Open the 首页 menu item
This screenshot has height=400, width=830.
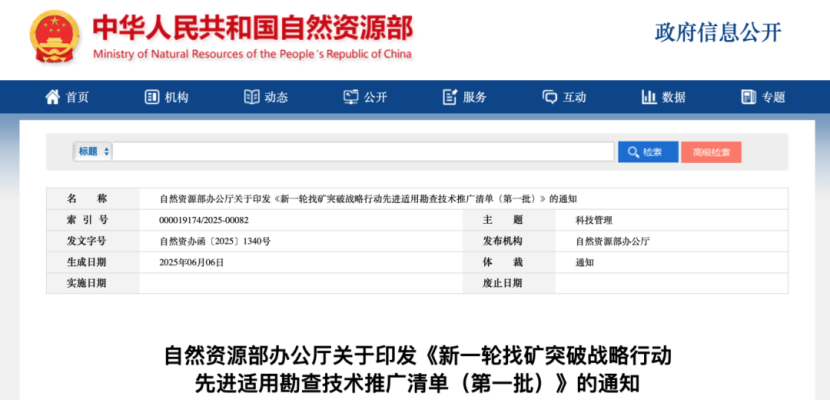pyautogui.click(x=77, y=97)
